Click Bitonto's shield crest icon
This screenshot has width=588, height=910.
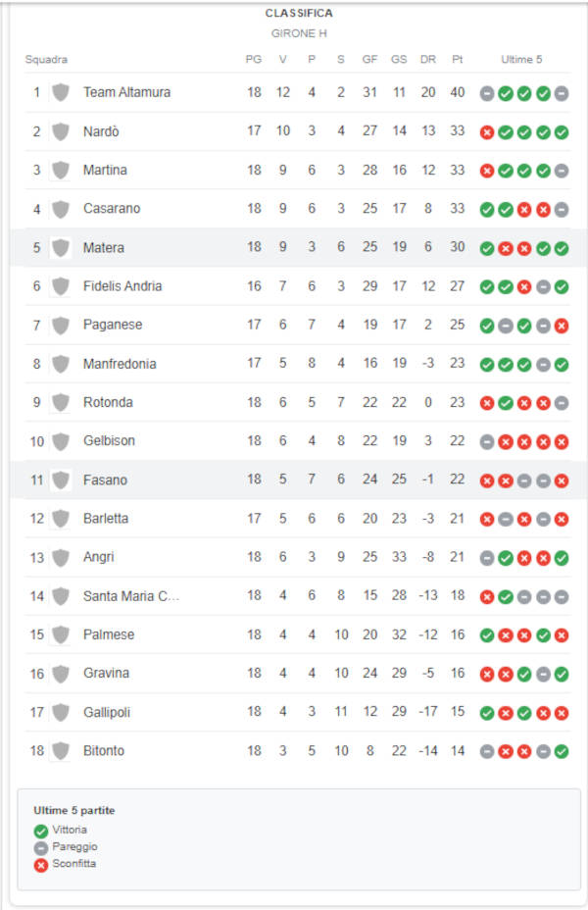coord(61,751)
